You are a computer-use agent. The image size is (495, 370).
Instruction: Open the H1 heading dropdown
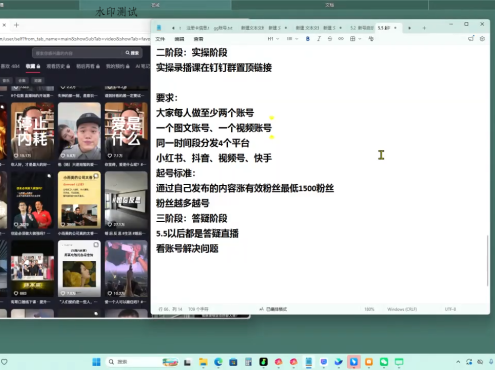[x=273, y=39]
